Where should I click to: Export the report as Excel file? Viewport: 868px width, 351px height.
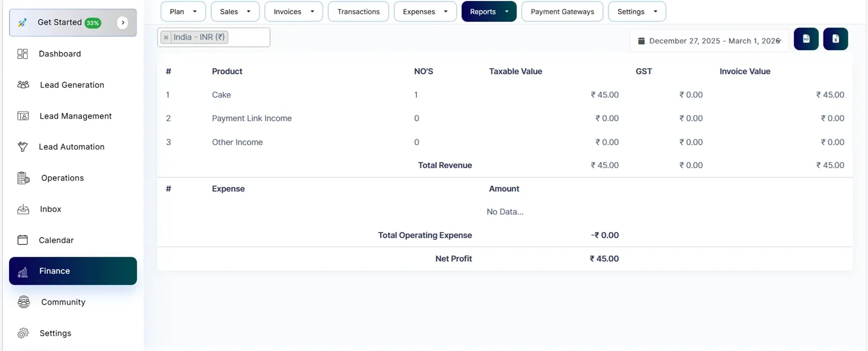click(x=835, y=39)
